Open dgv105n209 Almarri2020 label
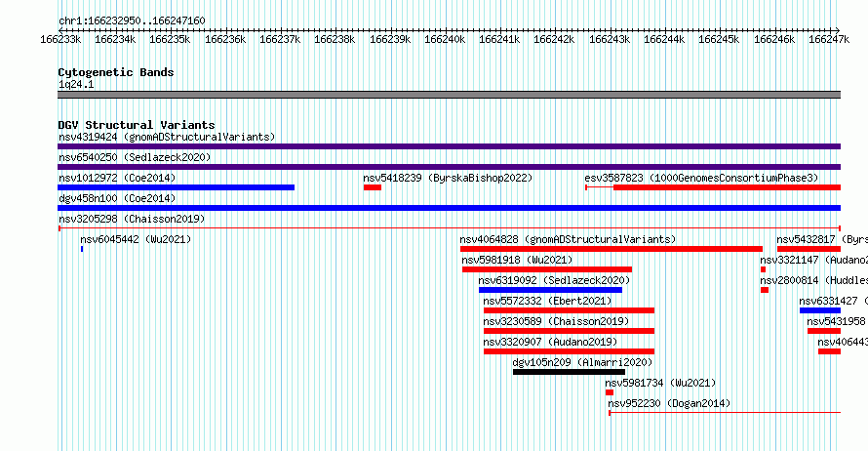Screen dimensions: 868x451 tap(582, 362)
